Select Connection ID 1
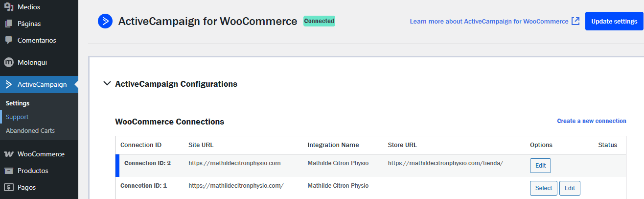The image size is (644, 199). 543,188
